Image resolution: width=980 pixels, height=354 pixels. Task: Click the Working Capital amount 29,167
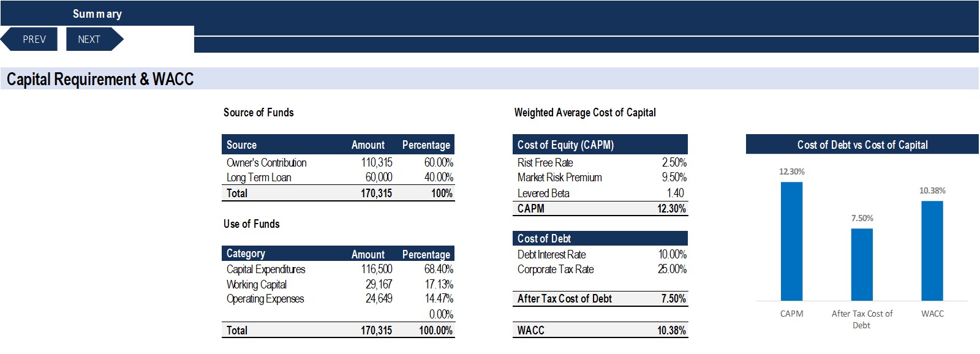[x=379, y=284]
